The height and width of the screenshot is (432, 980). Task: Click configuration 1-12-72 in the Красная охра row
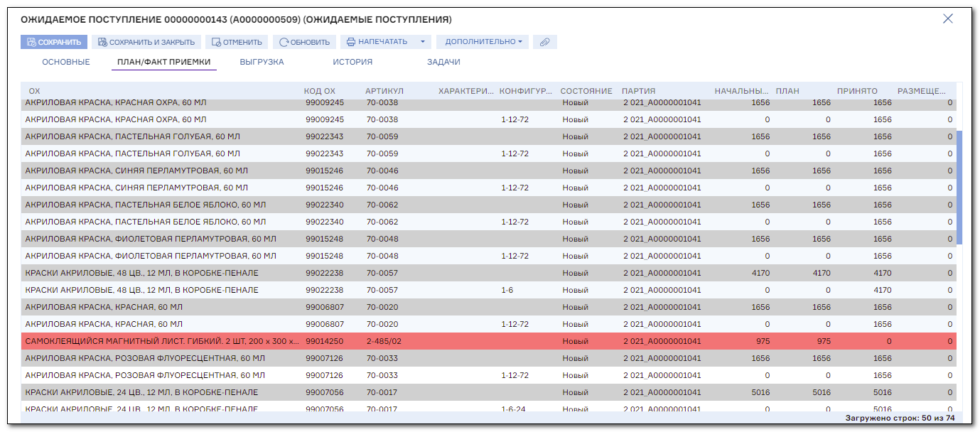point(515,119)
